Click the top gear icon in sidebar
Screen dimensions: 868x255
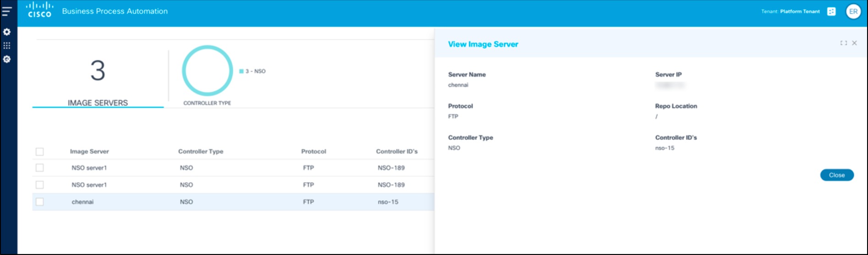pyautogui.click(x=7, y=32)
